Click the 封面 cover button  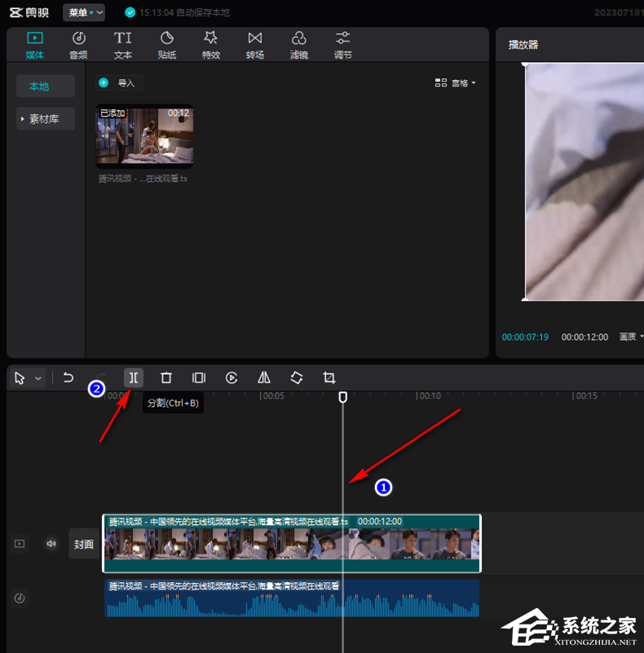coord(84,544)
